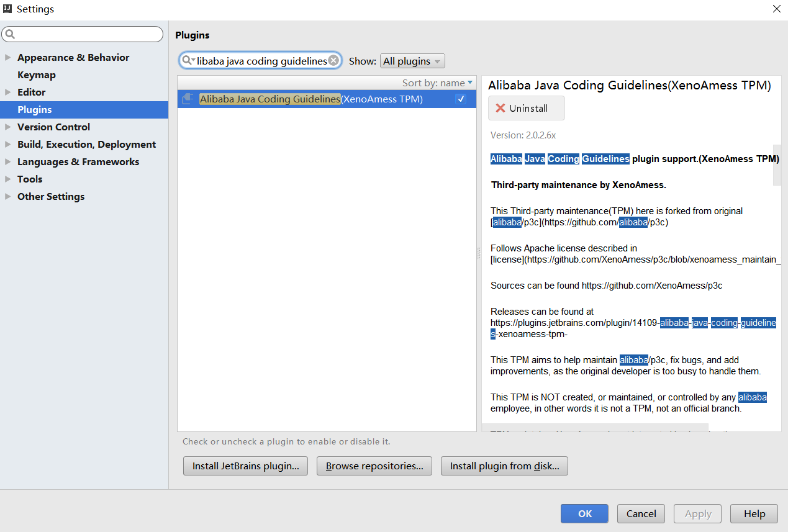Viewport: 788px width, 532px height.
Task: Click the 'Plugins' page heading
Action: [192, 35]
